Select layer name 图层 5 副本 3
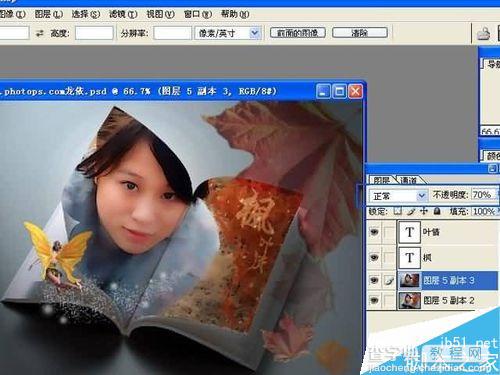 point(449,281)
